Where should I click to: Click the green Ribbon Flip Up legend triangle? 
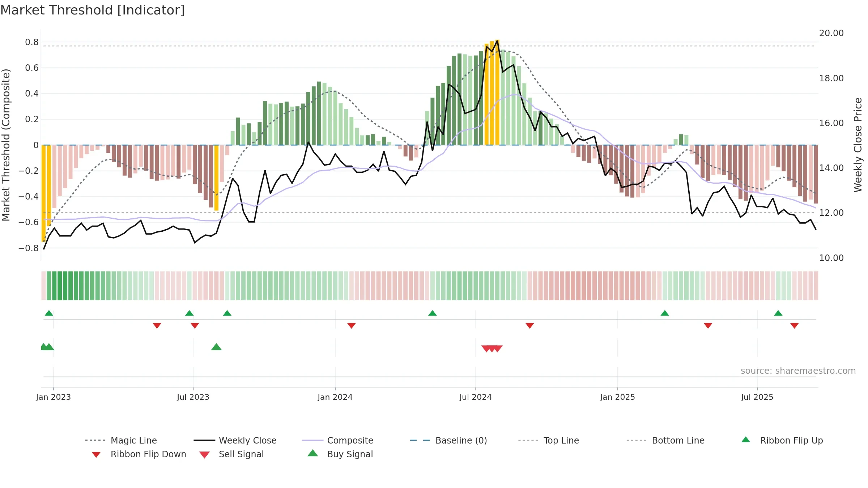pos(746,440)
